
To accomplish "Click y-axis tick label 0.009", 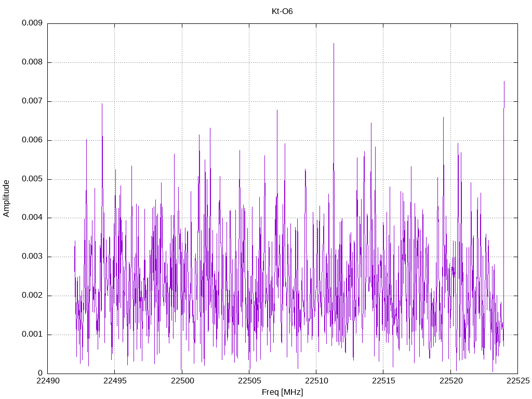I will [x=32, y=23].
